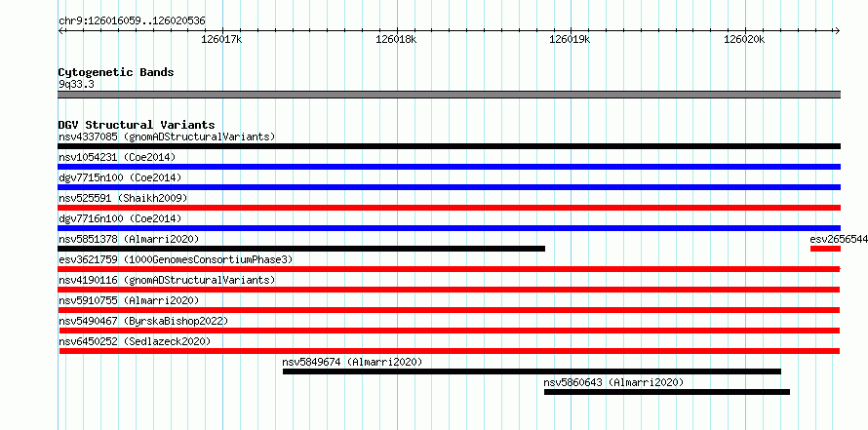Image resolution: width=868 pixels, height=430 pixels.
Task: Click the nsv4337085 (gnomADStructuralVariants) label
Action: coord(167,137)
